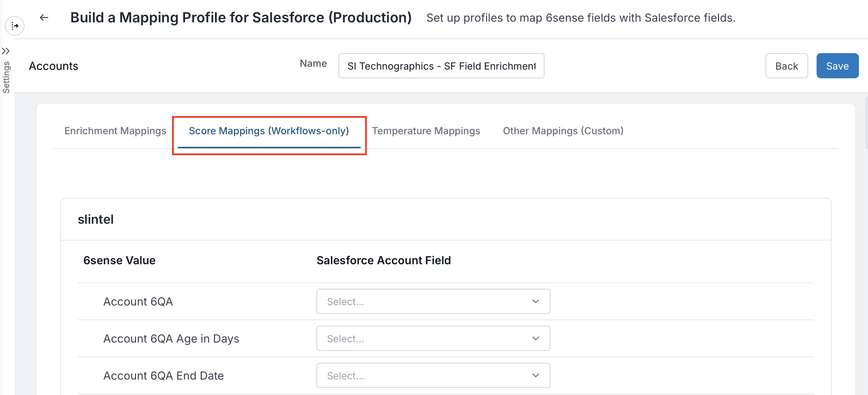Open Account 6QA End Date dropdown
Screen dimensions: 868x395
[x=433, y=375]
